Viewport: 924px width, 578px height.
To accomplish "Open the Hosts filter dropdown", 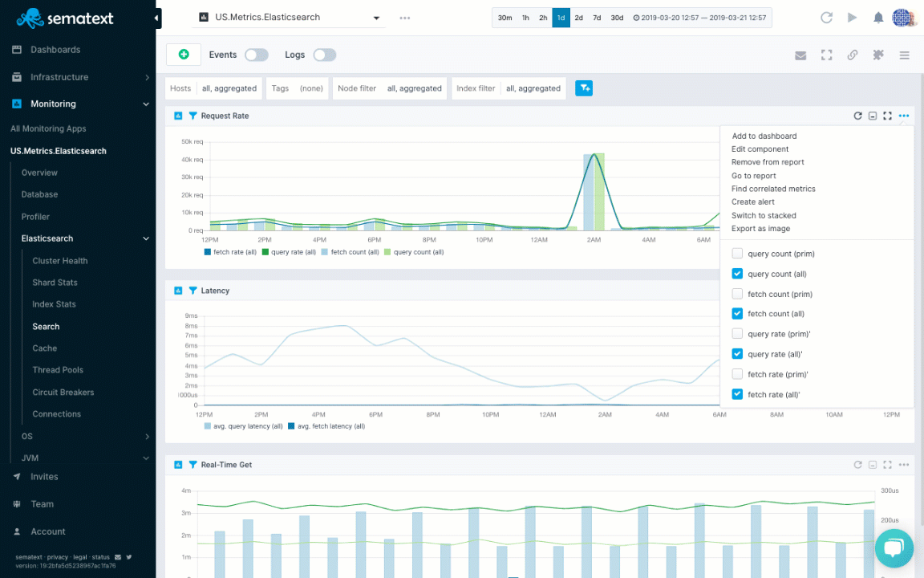I will click(x=213, y=88).
